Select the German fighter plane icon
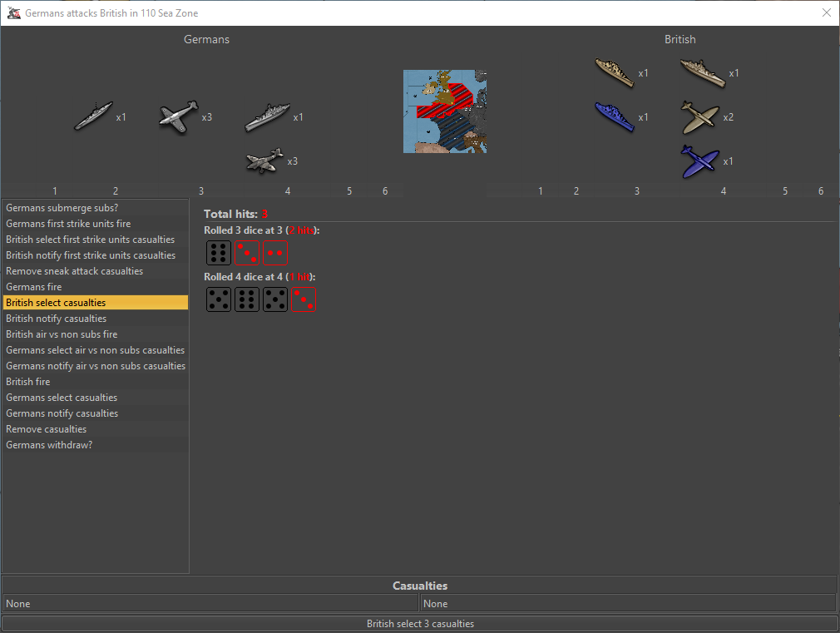This screenshot has height=633, width=840. click(179, 117)
